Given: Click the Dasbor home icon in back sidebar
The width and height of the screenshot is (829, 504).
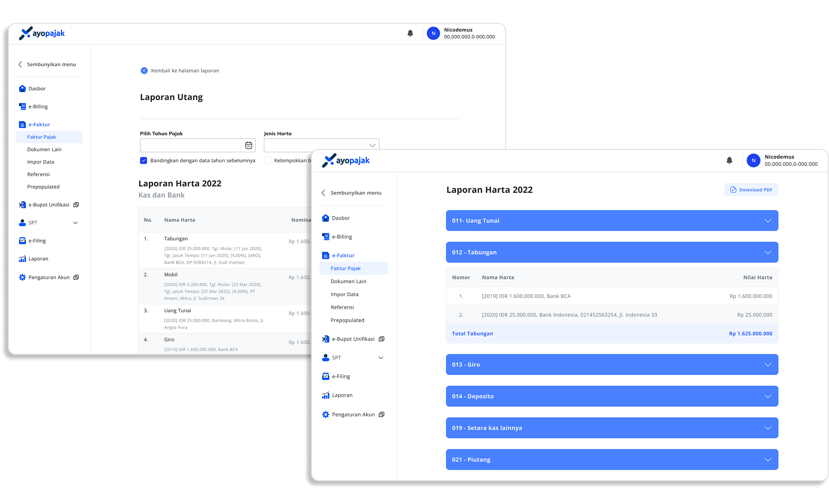Looking at the screenshot, I should pos(22,89).
